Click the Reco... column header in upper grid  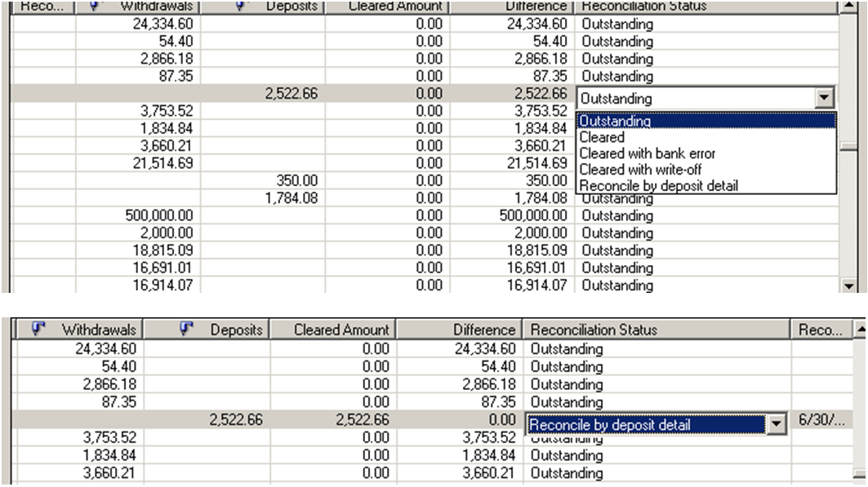coord(42,6)
